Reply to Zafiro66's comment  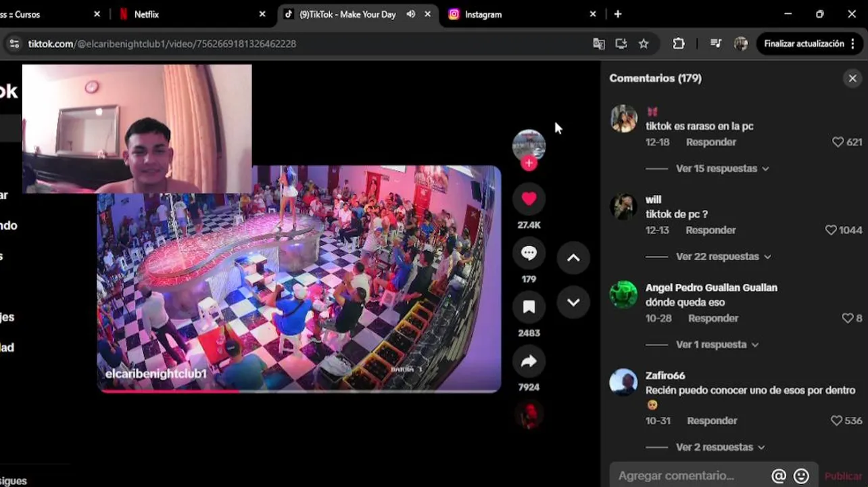point(712,421)
